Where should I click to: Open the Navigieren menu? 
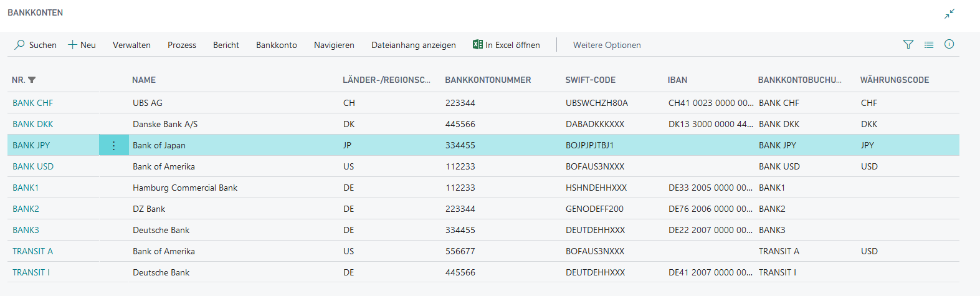334,45
